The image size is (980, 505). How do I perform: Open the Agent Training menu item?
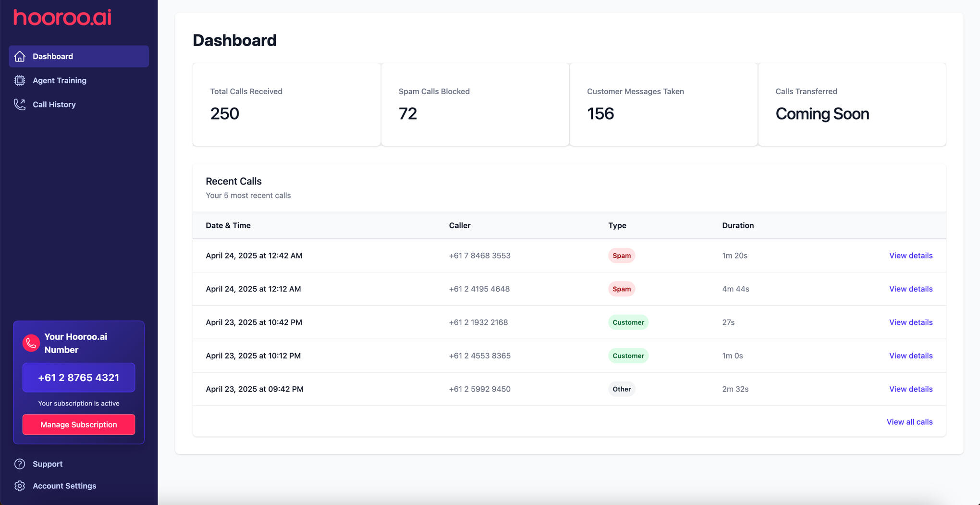60,80
